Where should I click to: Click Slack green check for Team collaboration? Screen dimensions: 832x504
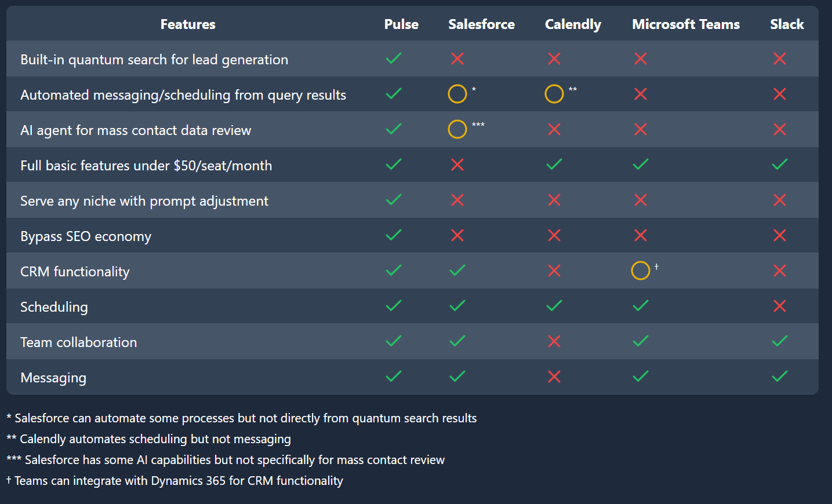[780, 341]
